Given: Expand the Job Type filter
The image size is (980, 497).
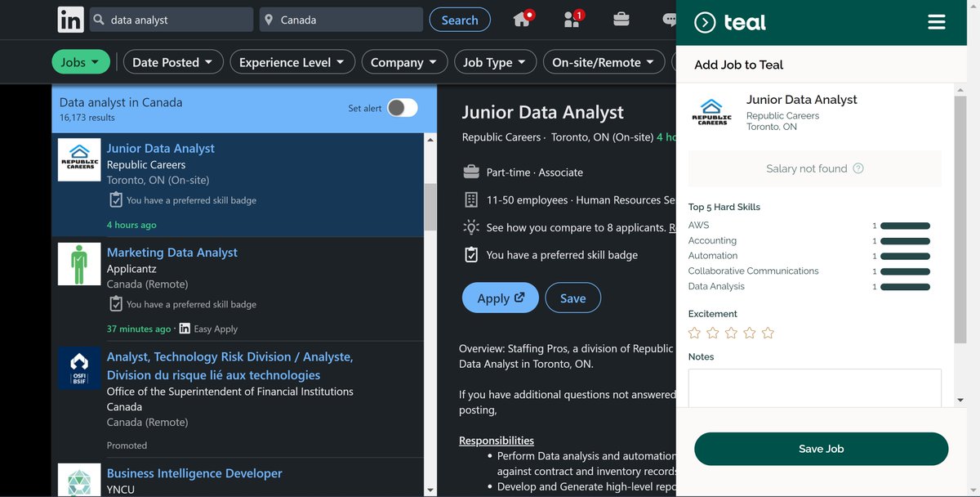Looking at the screenshot, I should 495,62.
